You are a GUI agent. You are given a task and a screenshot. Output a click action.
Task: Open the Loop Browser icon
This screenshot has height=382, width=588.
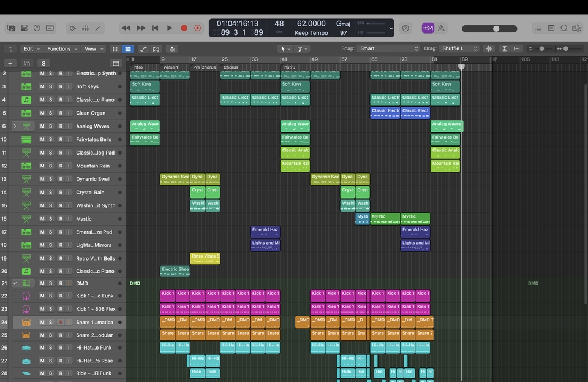563,28
